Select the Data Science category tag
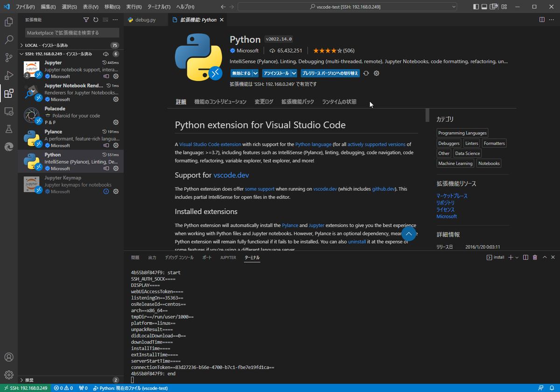 point(467,153)
